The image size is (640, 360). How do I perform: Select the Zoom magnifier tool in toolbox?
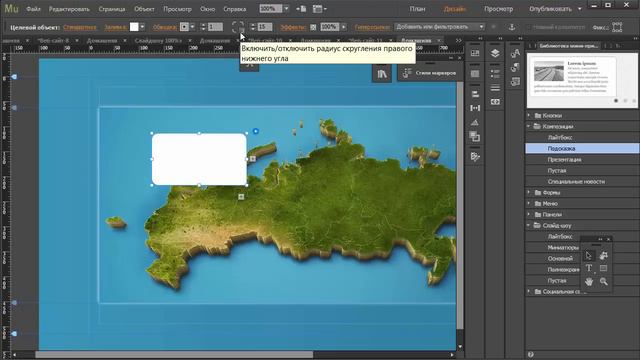604,281
